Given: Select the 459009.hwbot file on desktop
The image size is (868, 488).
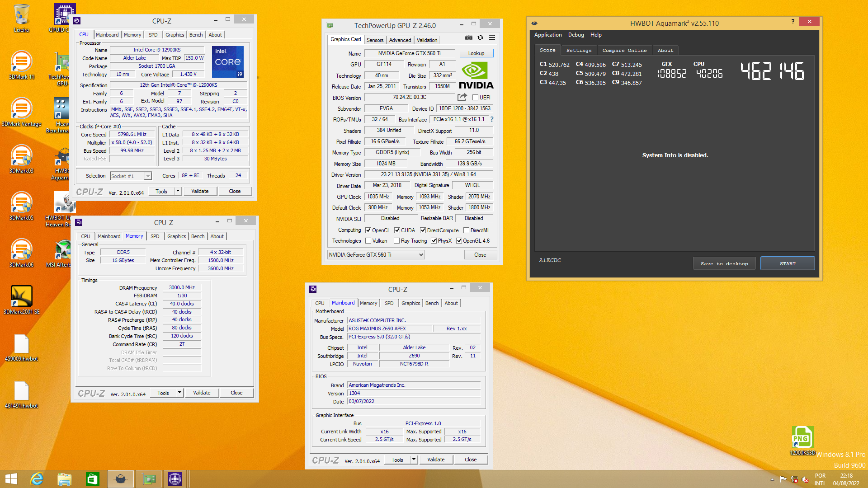Looking at the screenshot, I should tap(21, 347).
